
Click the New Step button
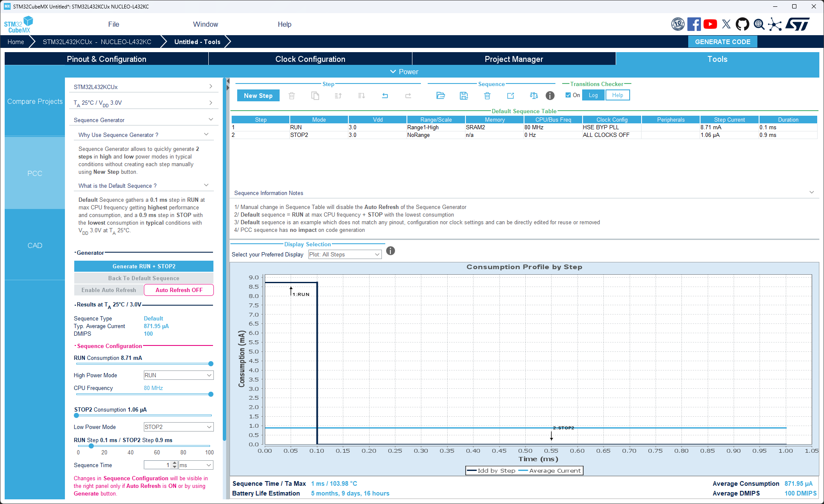coord(258,96)
